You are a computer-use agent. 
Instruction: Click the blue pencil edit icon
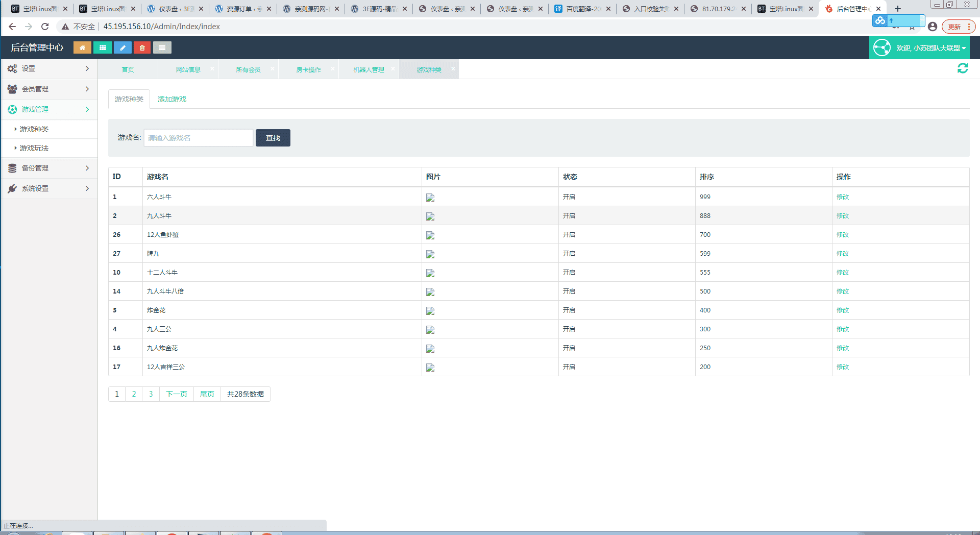tap(122, 47)
